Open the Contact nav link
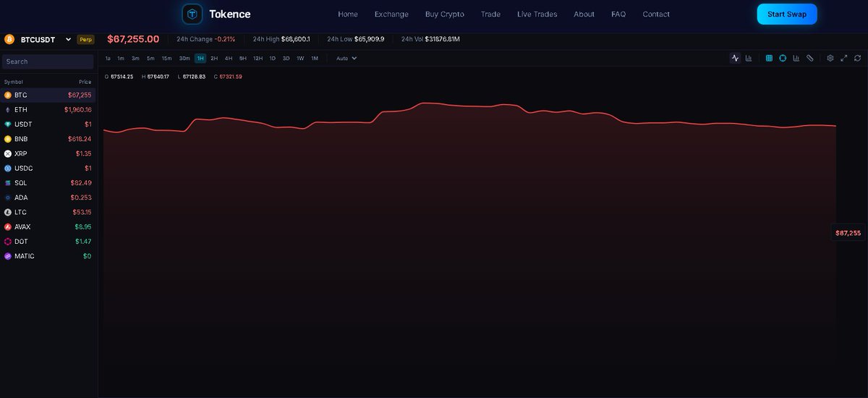Viewport: 868px width, 398px height. 656,14
